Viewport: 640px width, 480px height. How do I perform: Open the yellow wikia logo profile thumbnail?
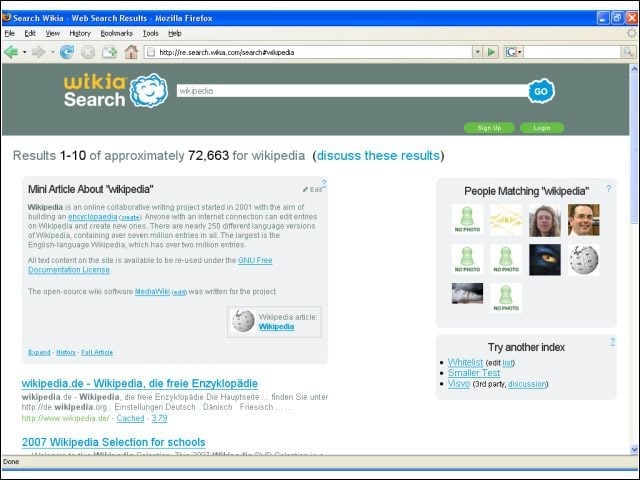tap(506, 220)
